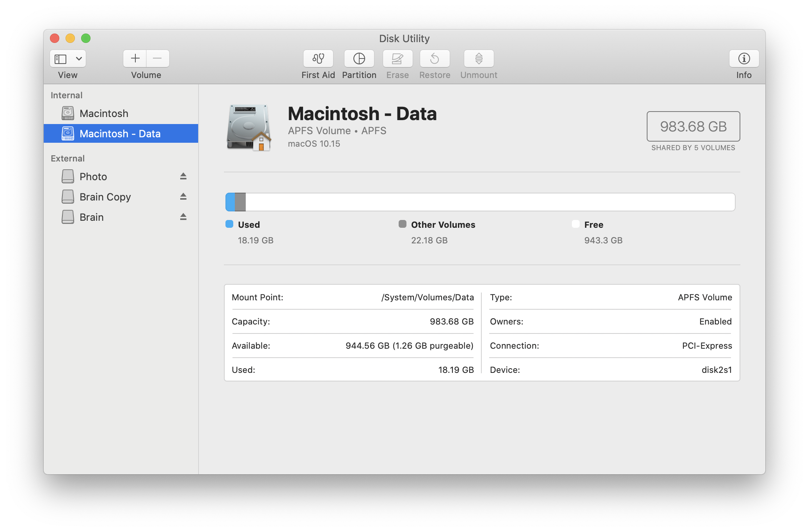Click the blue Used storage segment

pyautogui.click(x=230, y=202)
